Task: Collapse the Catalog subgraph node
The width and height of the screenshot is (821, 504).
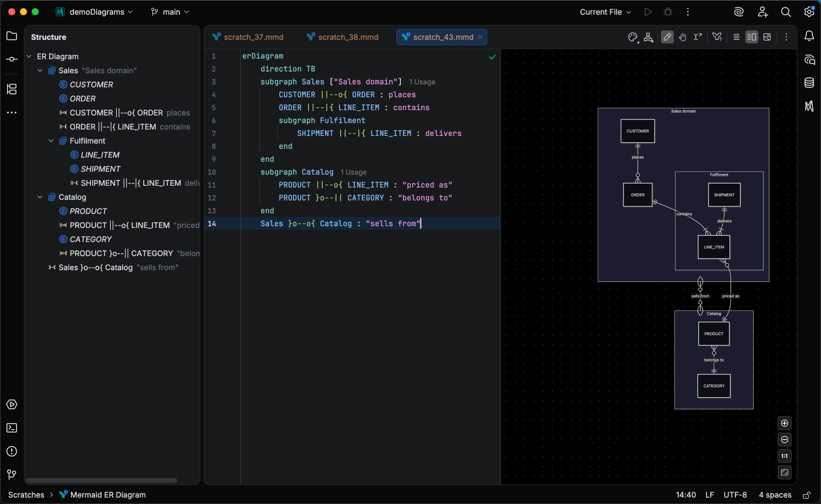Action: pos(40,197)
